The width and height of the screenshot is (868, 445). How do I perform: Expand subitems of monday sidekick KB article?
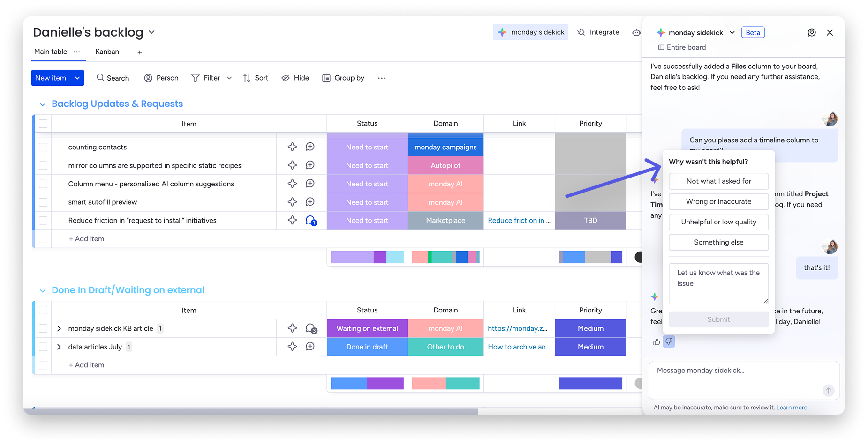[59, 328]
